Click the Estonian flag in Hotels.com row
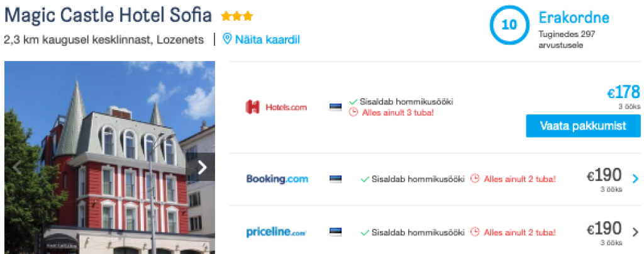This screenshot has height=254, width=644. [336, 107]
